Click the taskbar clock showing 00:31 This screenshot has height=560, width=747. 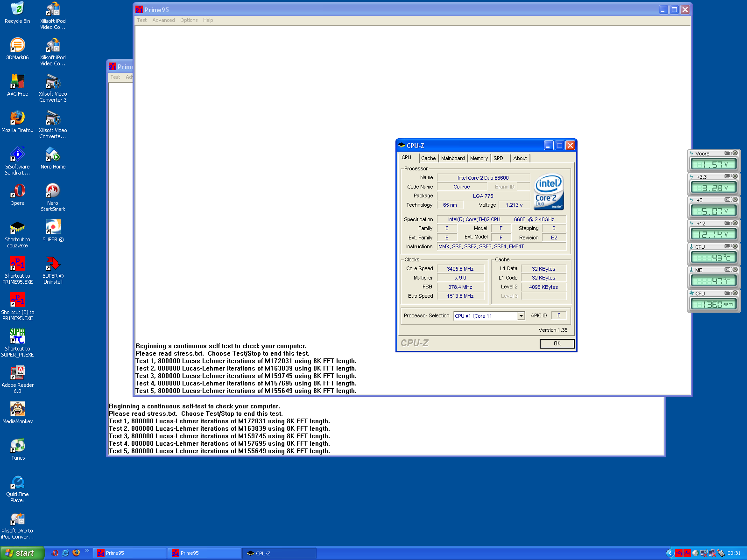[x=734, y=553]
